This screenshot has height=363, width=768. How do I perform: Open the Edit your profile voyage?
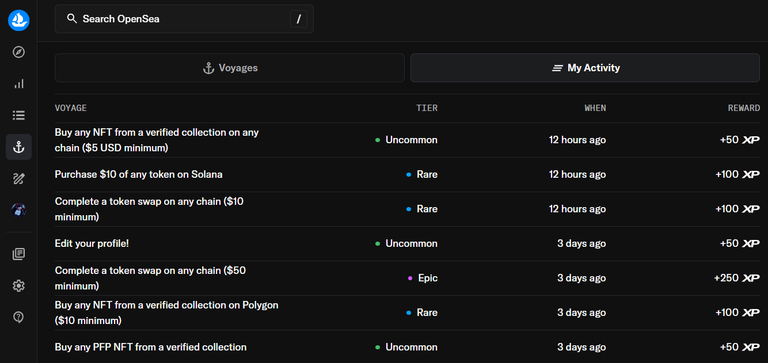click(407, 243)
